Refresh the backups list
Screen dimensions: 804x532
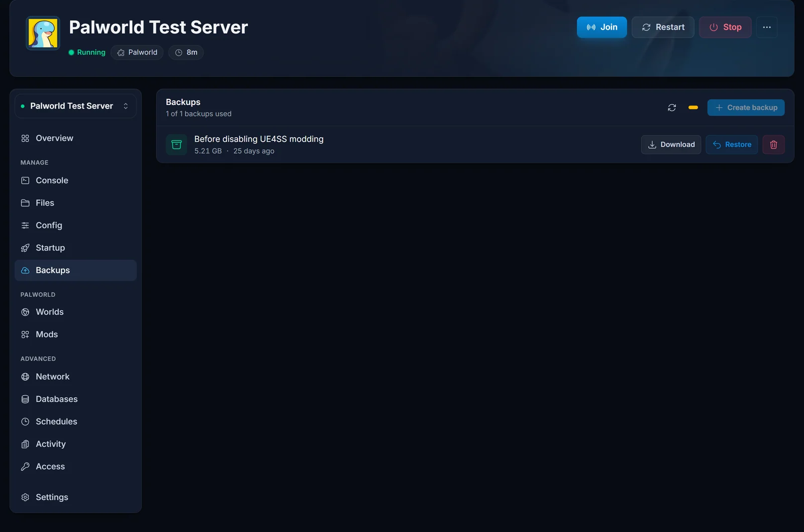[672, 108]
